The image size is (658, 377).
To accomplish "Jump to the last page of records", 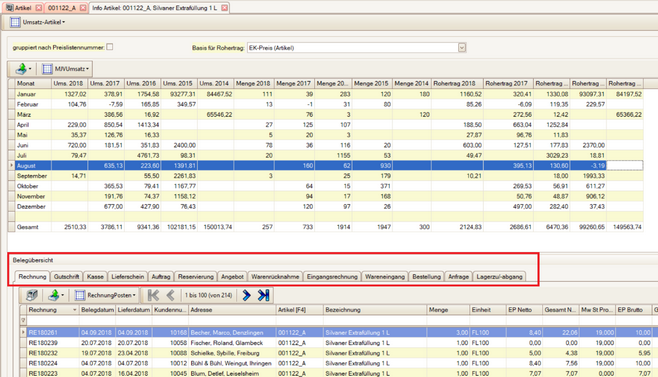I will (264, 296).
